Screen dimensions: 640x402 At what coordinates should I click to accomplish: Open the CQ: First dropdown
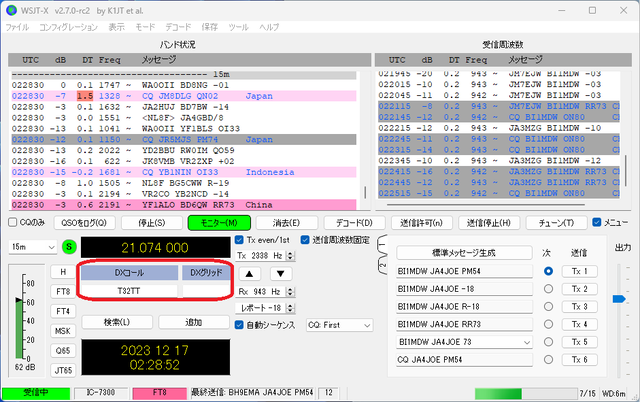[340, 325]
